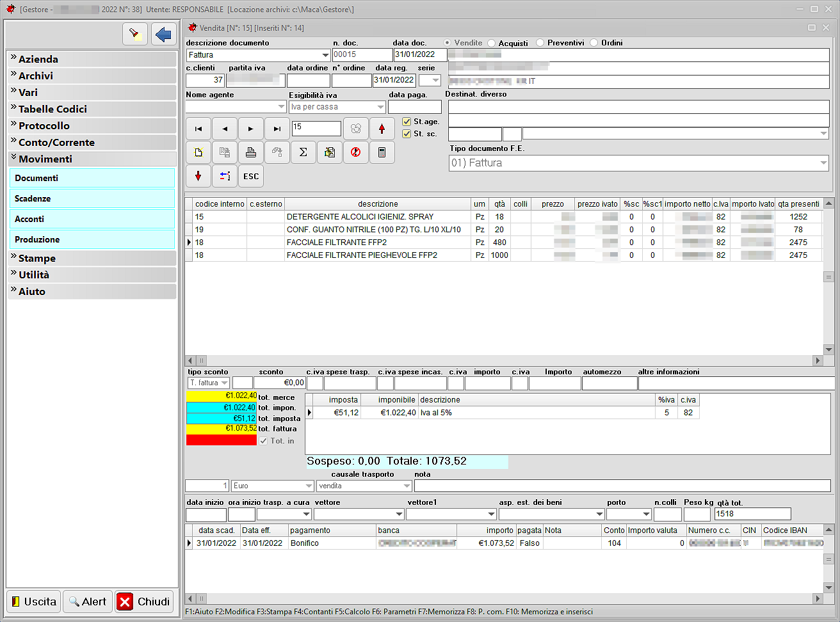Image resolution: width=840 pixels, height=622 pixels.
Task: Open the calculator tool
Action: point(382,152)
